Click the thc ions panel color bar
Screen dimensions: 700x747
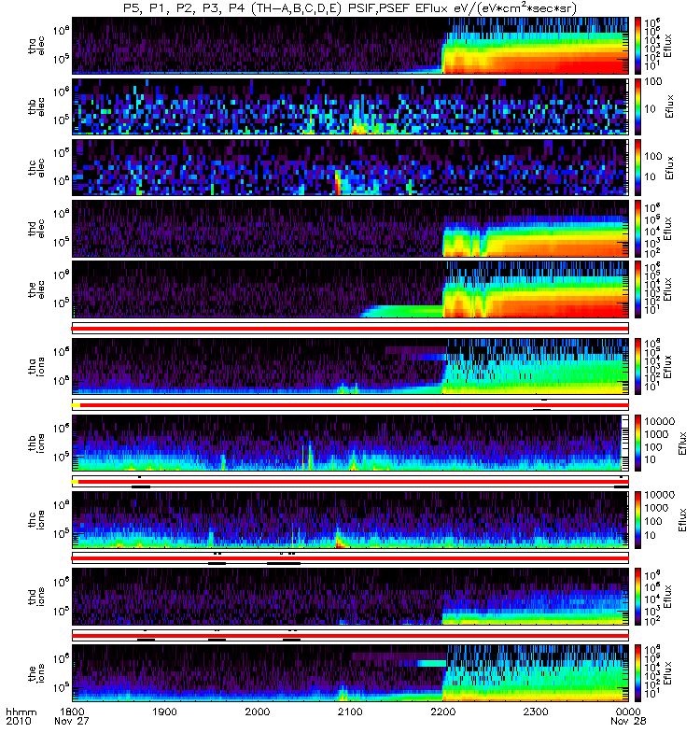click(637, 520)
